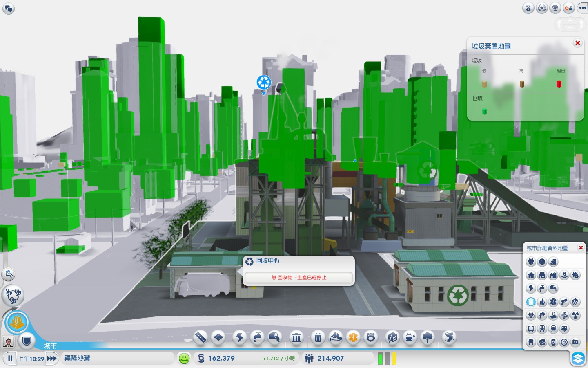588x368 pixels.
Task: Toggle the Fire data map layer
Action: pyautogui.click(x=542, y=302)
